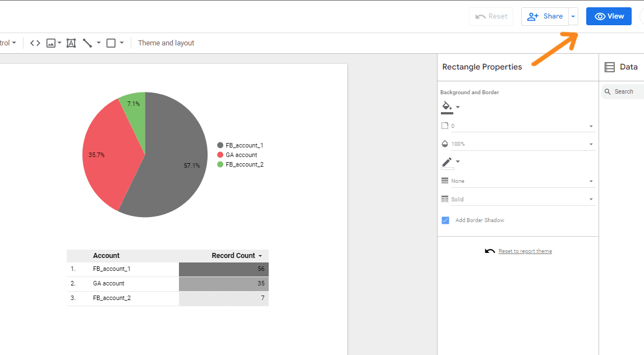
Task: Click Reset to report theme link
Action: point(525,251)
